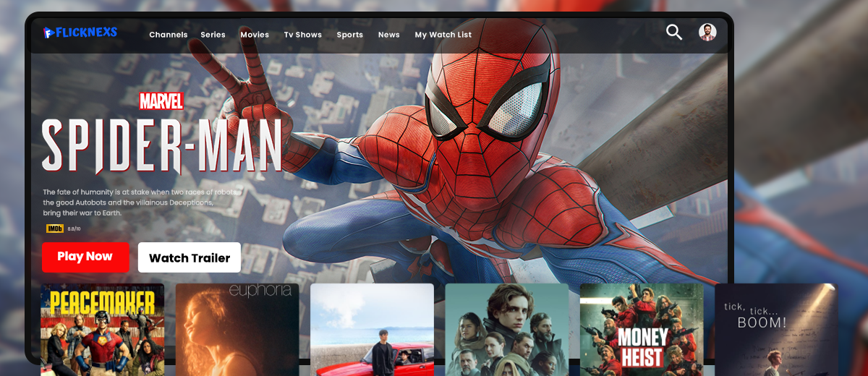The width and height of the screenshot is (868, 376).
Task: Open Tv Shows from the navbar
Action: click(x=302, y=35)
